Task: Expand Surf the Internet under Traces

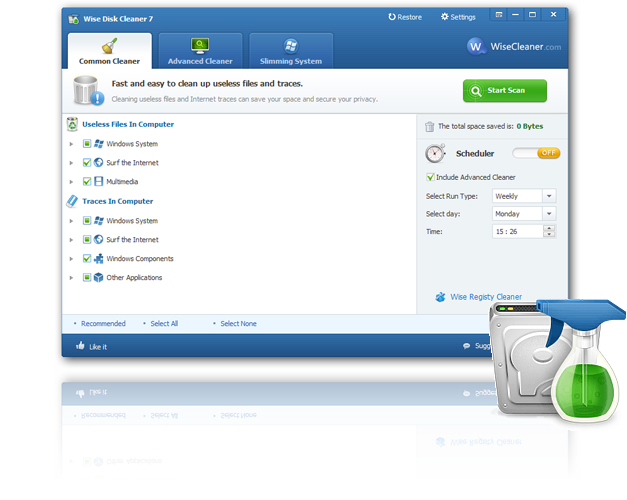Action: (71, 240)
